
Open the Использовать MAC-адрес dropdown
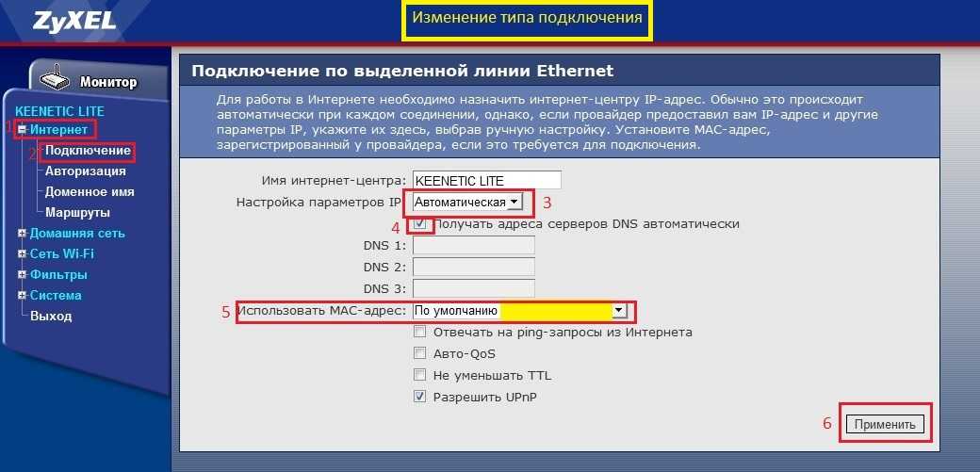point(519,311)
